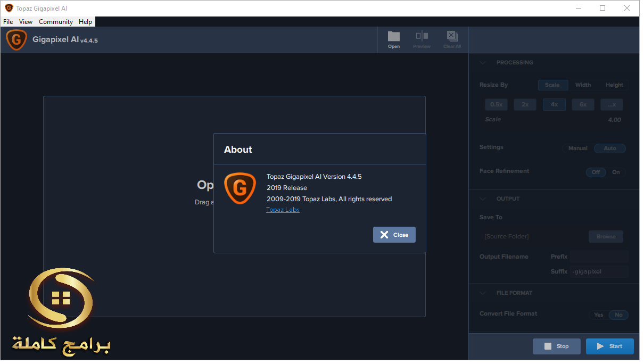Choose the 0.5x scale preset
Viewport: 644px width, 364px height.
(x=496, y=104)
